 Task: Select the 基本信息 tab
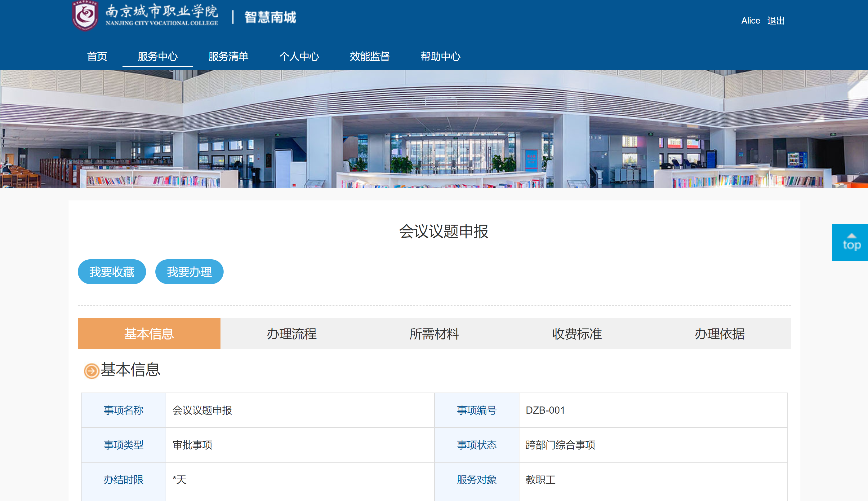point(149,333)
